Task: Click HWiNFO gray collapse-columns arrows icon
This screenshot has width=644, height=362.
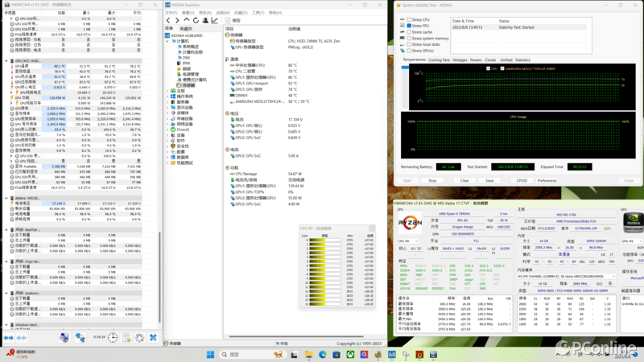Action: (x=22, y=337)
